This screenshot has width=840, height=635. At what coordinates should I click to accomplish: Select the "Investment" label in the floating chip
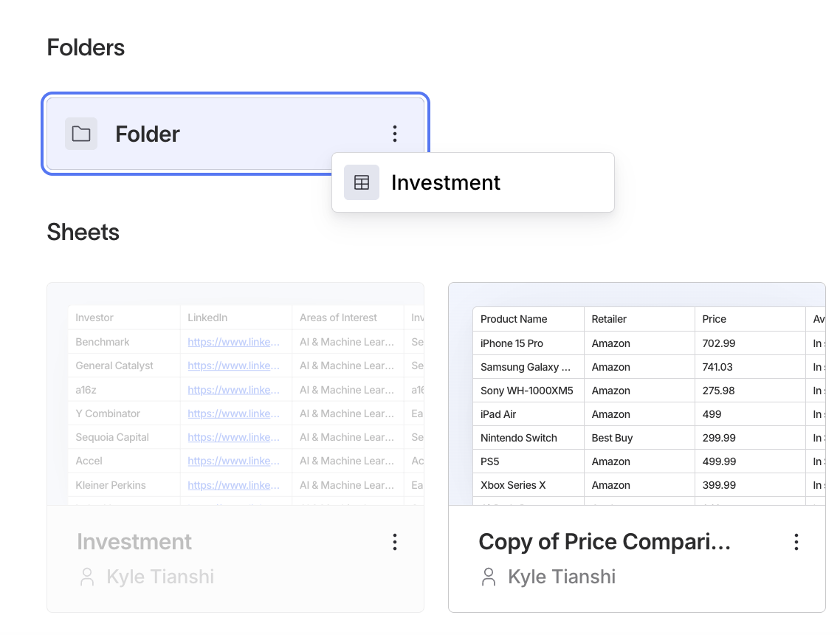[446, 182]
